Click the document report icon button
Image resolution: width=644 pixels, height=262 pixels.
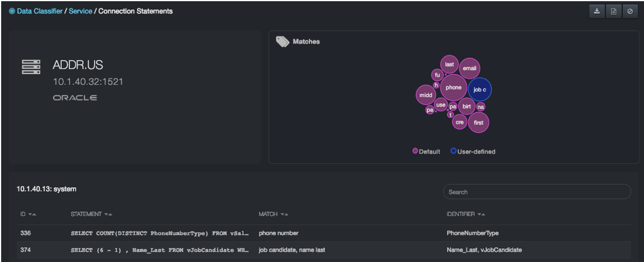tap(613, 11)
